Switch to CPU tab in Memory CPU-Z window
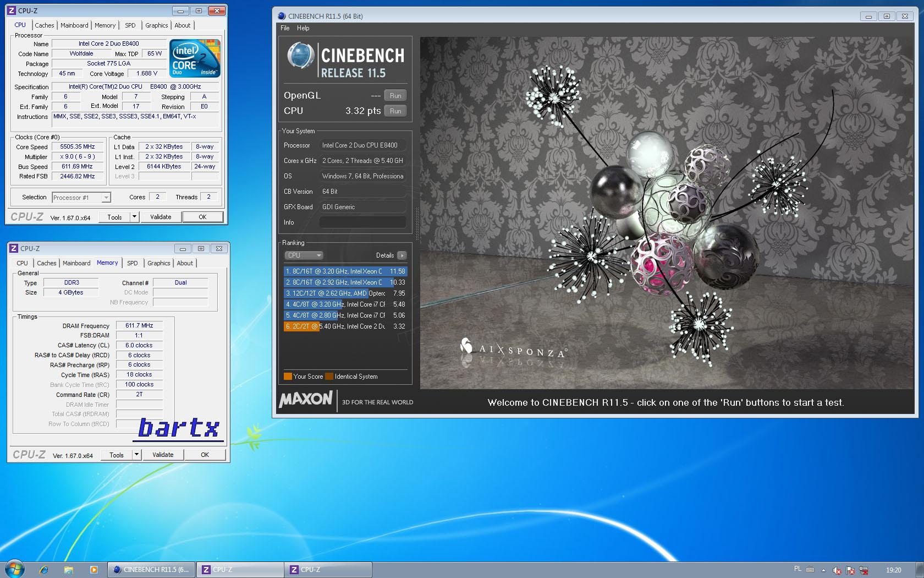The height and width of the screenshot is (578, 924). coord(22,263)
